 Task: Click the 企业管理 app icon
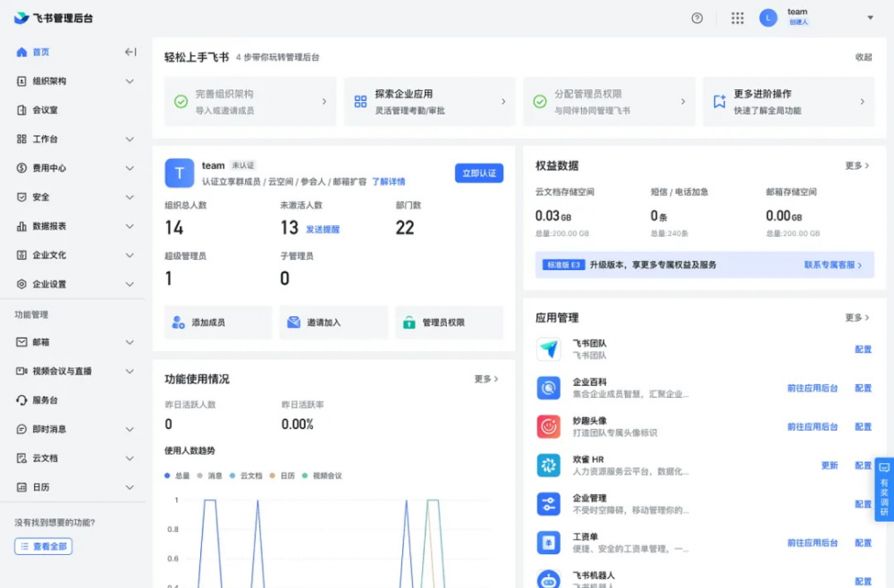tap(549, 504)
